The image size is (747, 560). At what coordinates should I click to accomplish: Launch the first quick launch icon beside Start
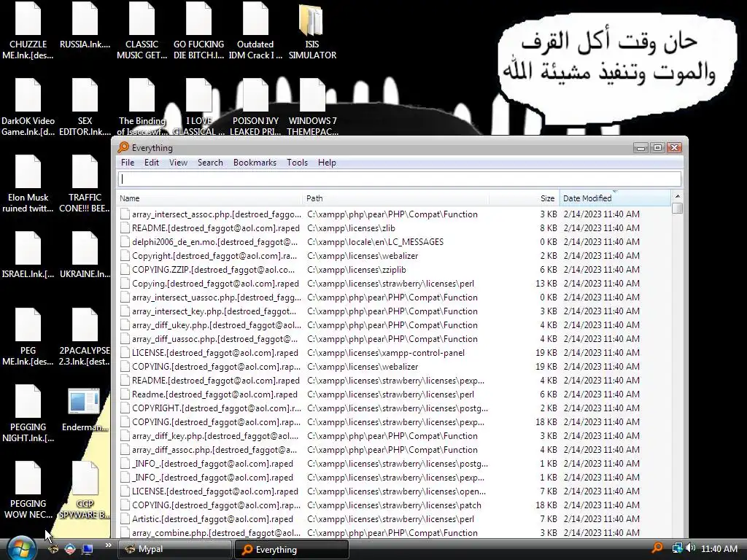[x=53, y=549]
